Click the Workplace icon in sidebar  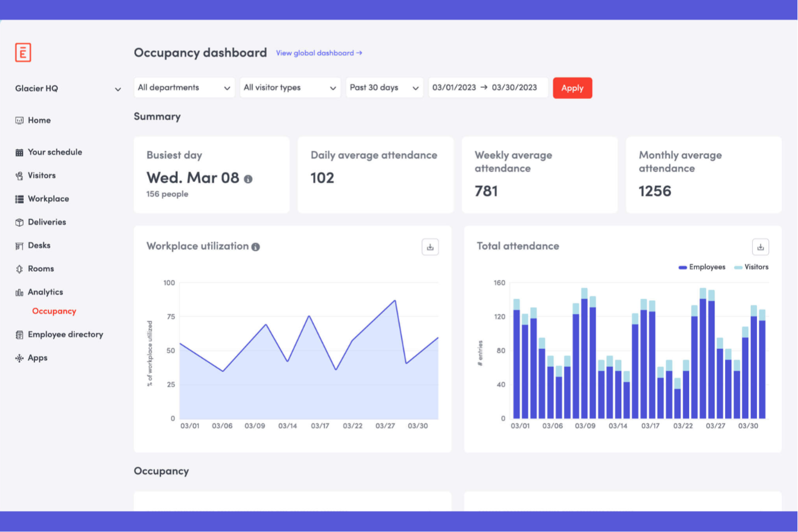(x=19, y=199)
